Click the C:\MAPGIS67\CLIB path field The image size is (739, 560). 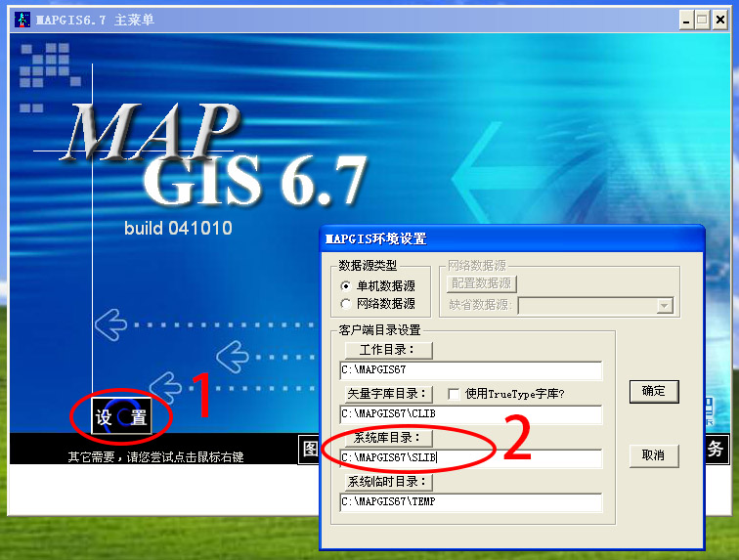(x=470, y=413)
